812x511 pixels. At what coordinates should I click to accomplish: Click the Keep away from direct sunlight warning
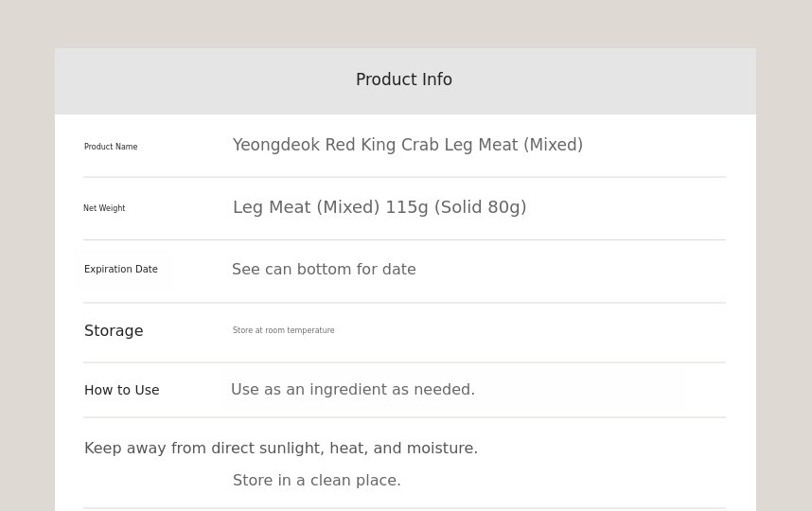(280, 449)
